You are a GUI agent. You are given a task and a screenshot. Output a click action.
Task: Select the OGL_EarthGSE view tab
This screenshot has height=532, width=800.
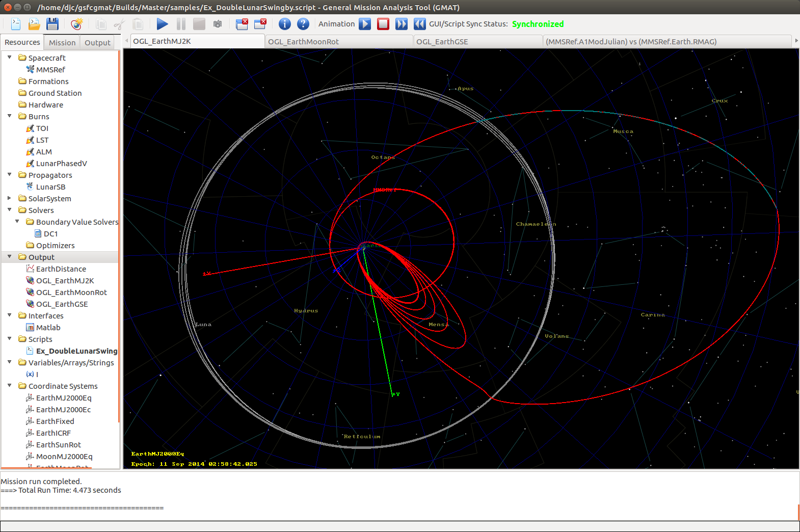click(x=478, y=42)
